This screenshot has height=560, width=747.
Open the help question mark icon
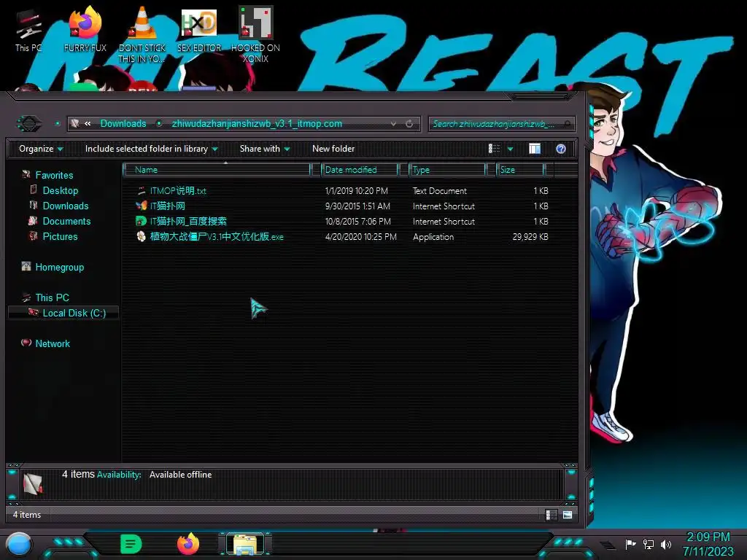click(561, 149)
